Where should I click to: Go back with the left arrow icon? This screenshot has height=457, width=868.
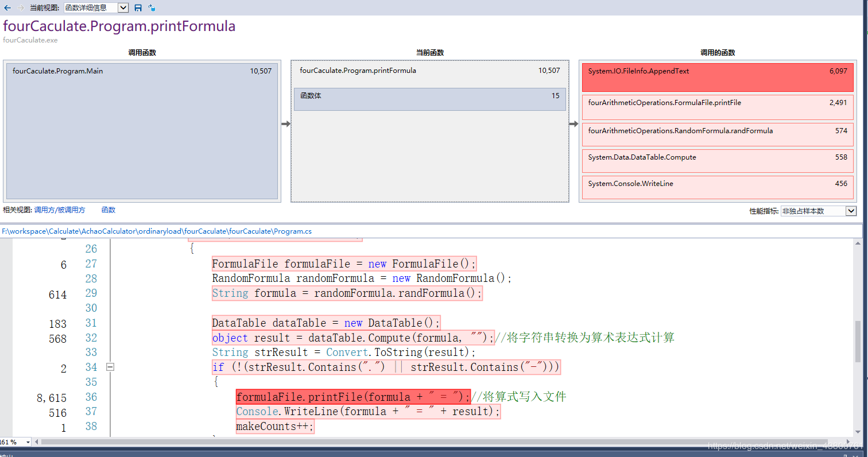click(7, 7)
